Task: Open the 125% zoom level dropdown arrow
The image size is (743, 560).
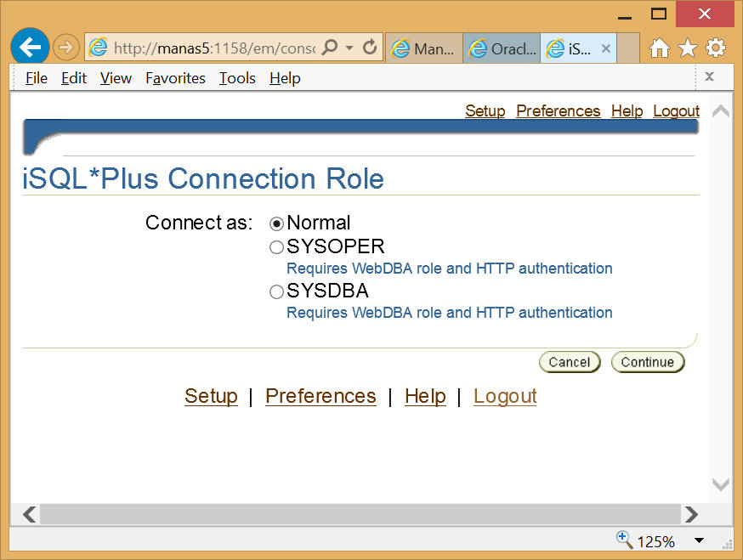Action: 699,540
